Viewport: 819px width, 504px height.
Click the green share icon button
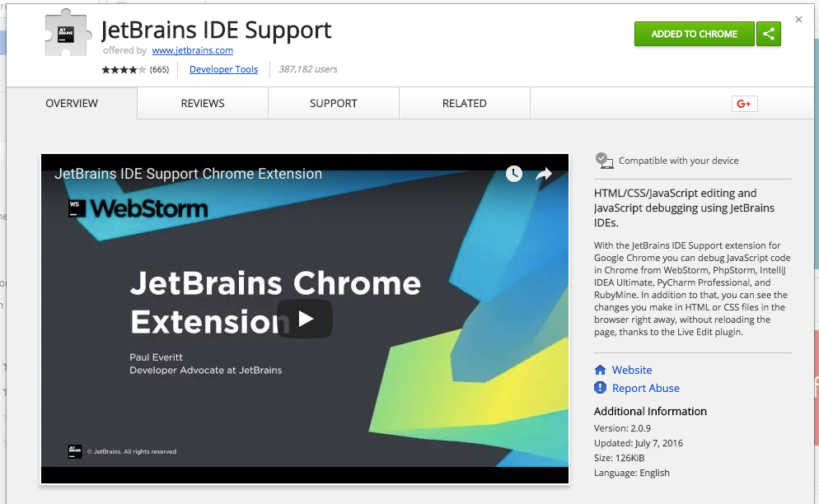769,34
